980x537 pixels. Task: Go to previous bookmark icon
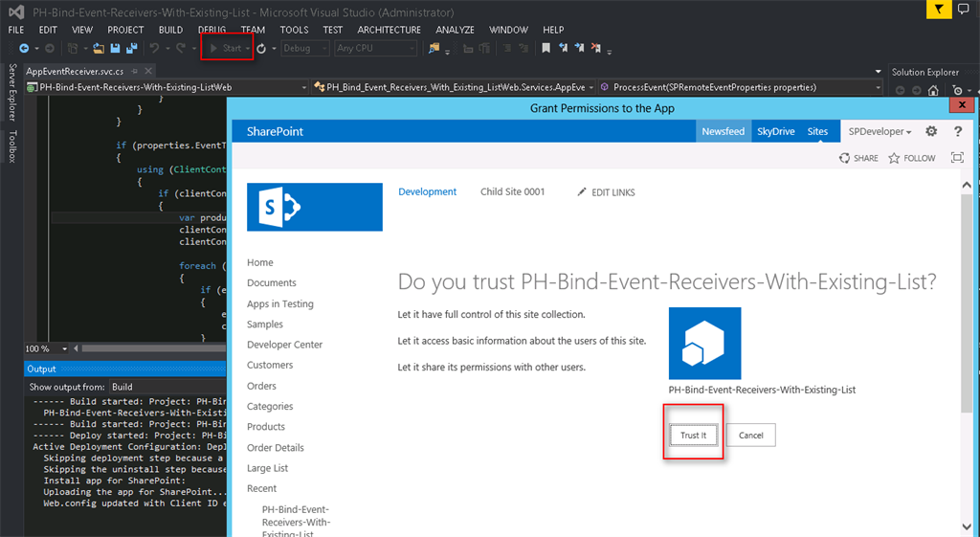563,48
